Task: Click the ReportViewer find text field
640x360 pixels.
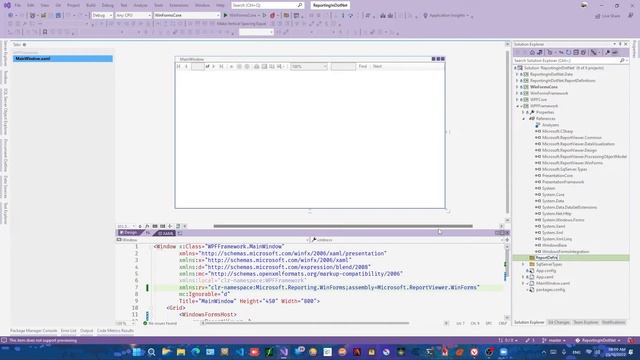Action: [x=343, y=66]
